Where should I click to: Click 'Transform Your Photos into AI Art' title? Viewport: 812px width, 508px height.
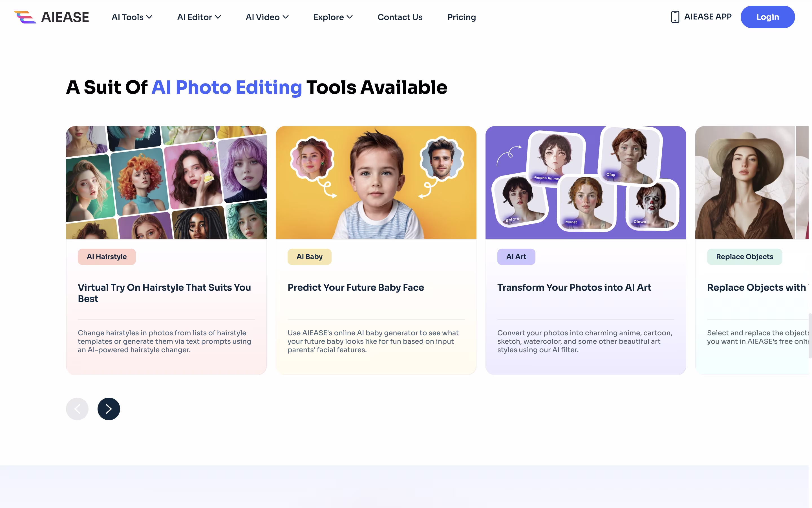click(574, 288)
